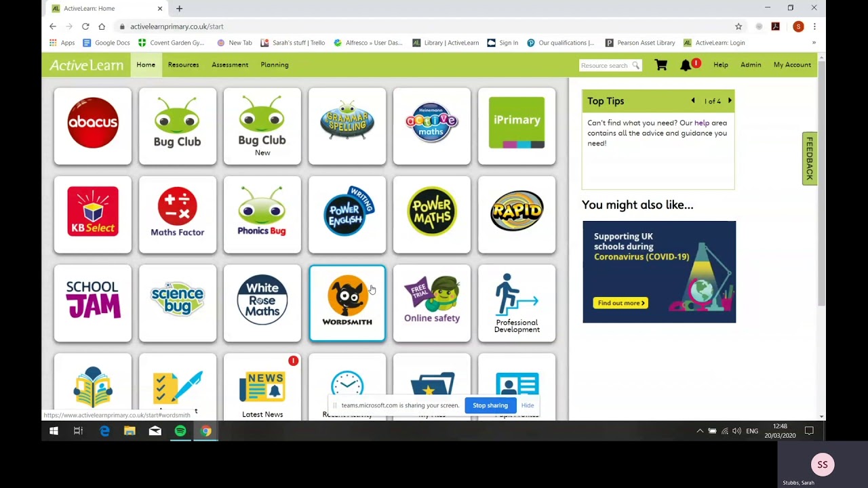
Task: Open the child reading book tile
Action: pyautogui.click(x=93, y=387)
